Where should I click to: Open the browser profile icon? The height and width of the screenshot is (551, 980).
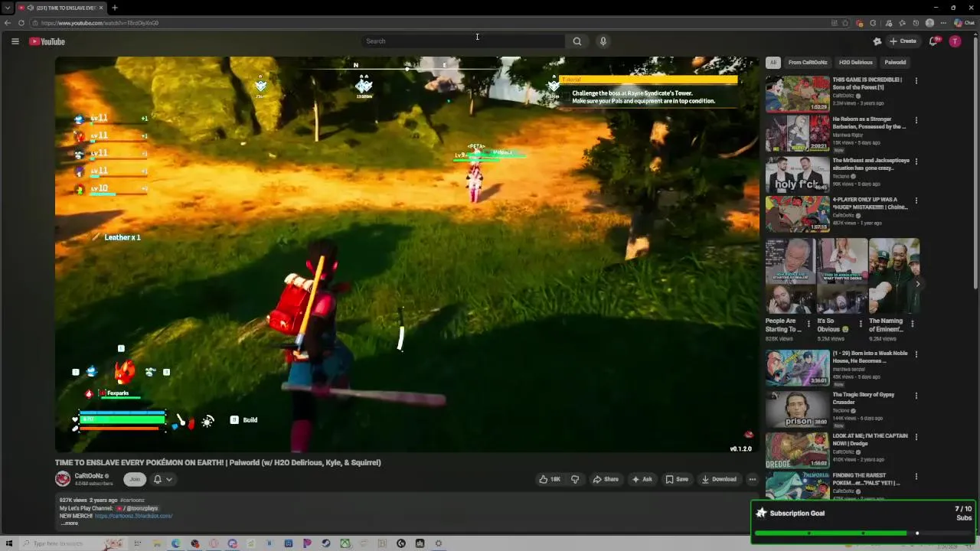point(929,23)
